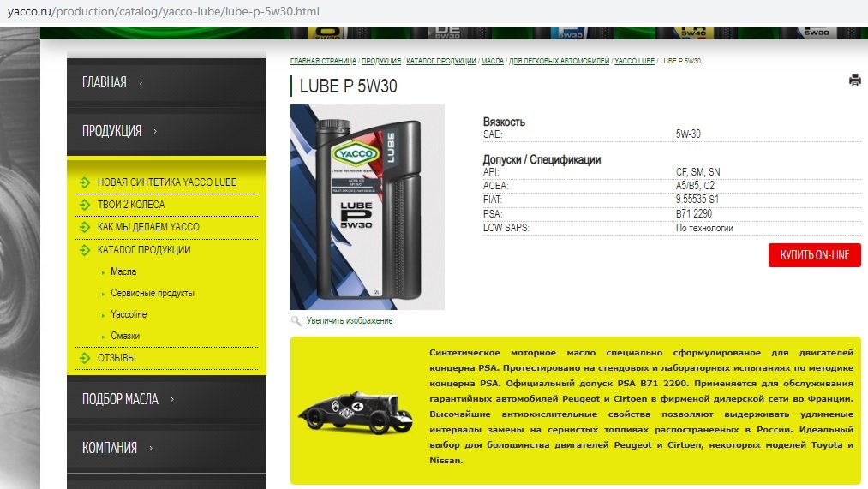Click green arrow icon beside КАК МЫ ДЕЛАЕМ YACCO
The height and width of the screenshot is (489, 868).
85,227
